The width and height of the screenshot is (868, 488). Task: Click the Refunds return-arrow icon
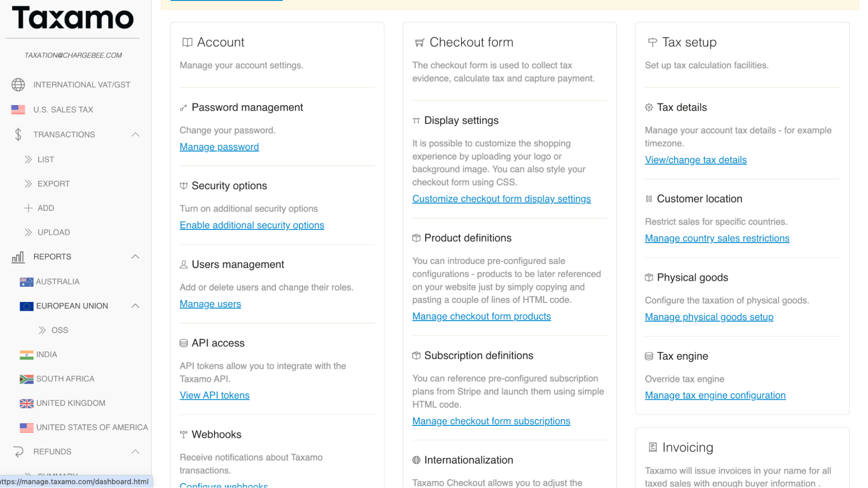pyautogui.click(x=18, y=452)
